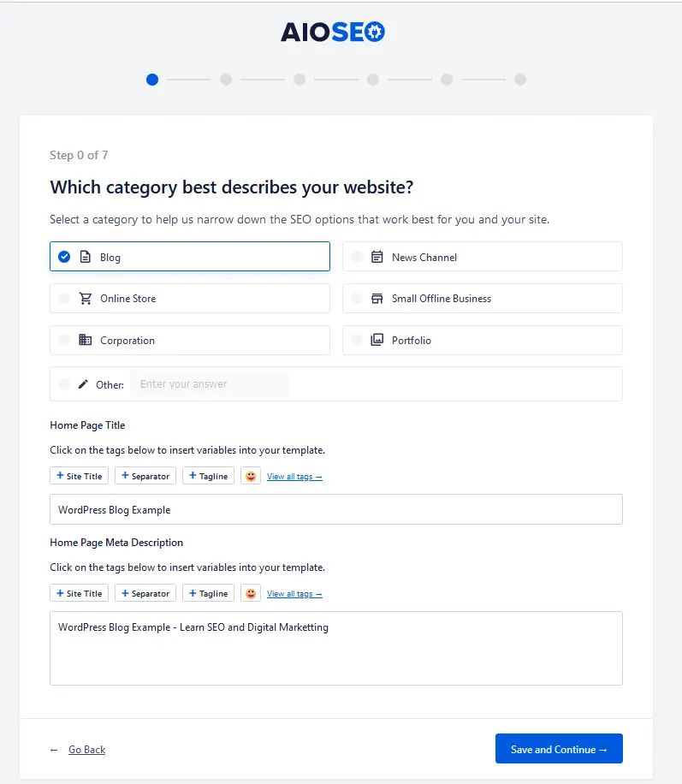The image size is (682, 784).
Task: Add Site Title tag to Home Page Title
Action: click(79, 476)
